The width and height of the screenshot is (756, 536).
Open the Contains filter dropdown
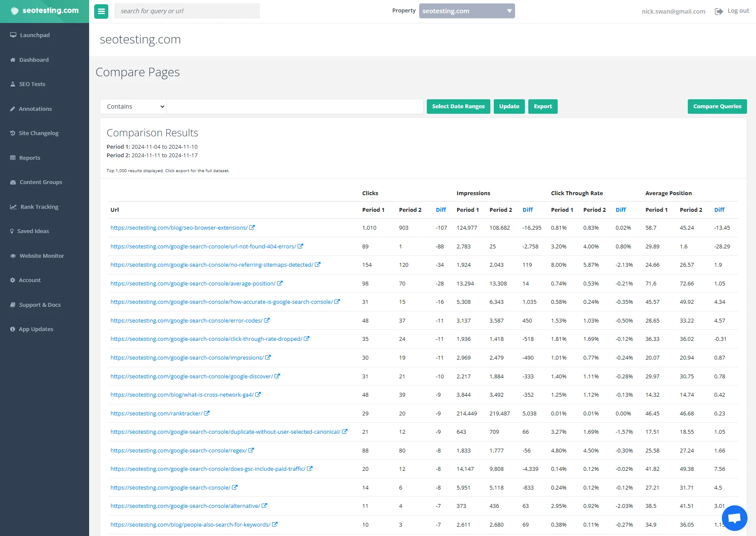pos(133,106)
